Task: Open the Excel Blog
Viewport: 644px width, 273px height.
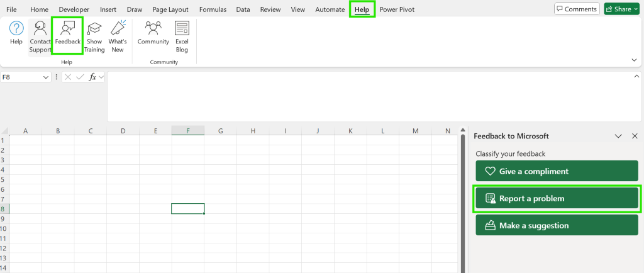Action: tap(182, 37)
